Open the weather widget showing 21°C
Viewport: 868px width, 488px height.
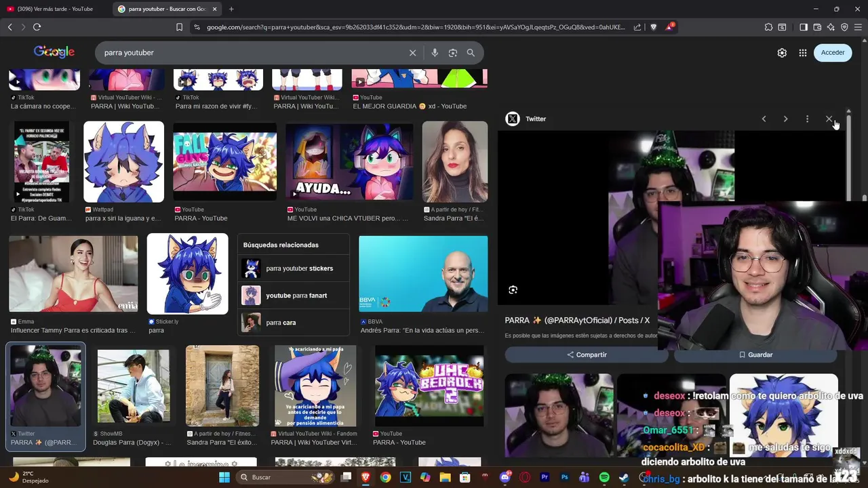(x=30, y=477)
